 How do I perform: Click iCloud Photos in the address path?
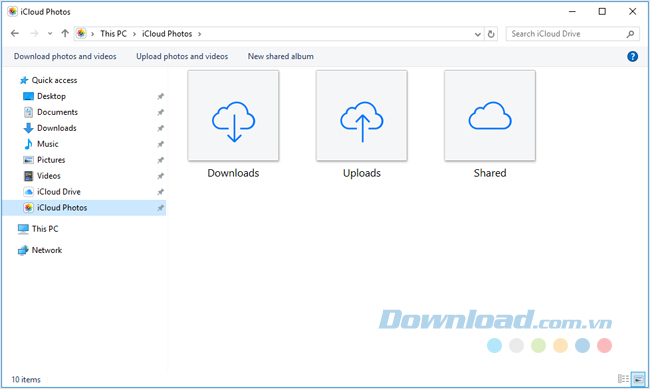pyautogui.click(x=167, y=34)
